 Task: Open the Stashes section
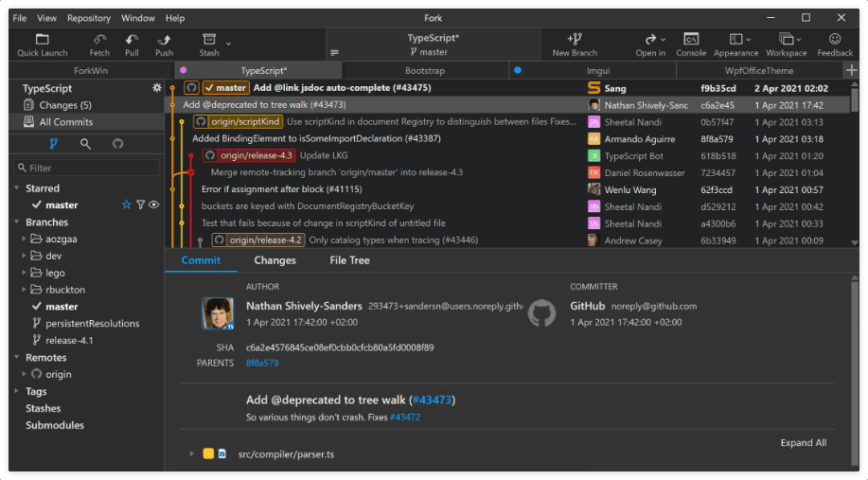click(43, 409)
